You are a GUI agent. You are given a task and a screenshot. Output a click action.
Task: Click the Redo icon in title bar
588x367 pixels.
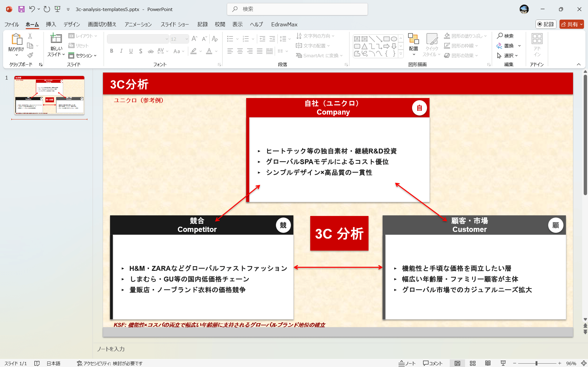[47, 9]
